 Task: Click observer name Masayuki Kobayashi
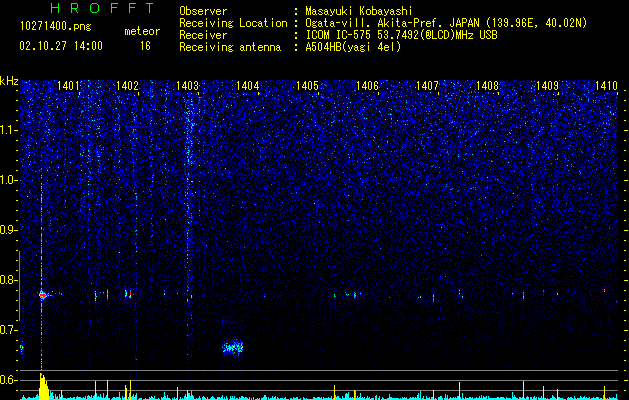pyautogui.click(x=358, y=12)
